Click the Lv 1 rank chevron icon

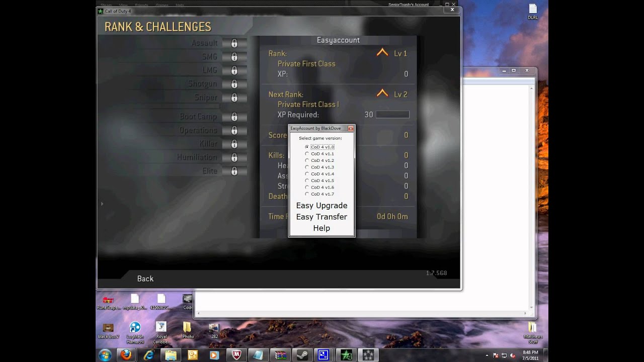(382, 52)
